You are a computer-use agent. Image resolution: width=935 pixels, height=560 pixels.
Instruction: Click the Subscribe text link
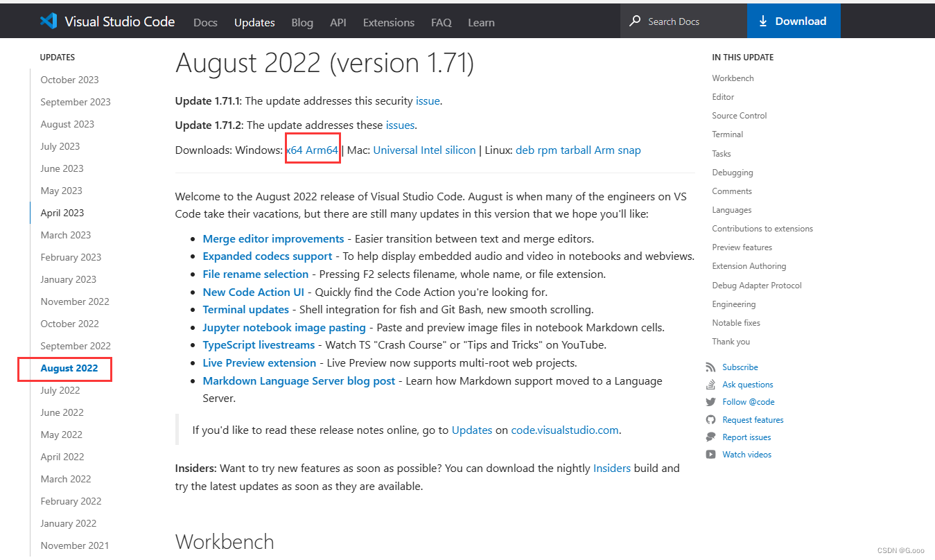(x=740, y=367)
